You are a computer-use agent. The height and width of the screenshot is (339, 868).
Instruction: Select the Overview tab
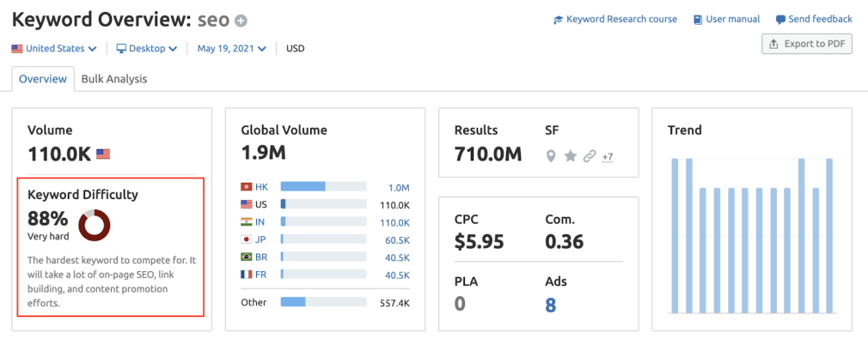pyautogui.click(x=43, y=79)
